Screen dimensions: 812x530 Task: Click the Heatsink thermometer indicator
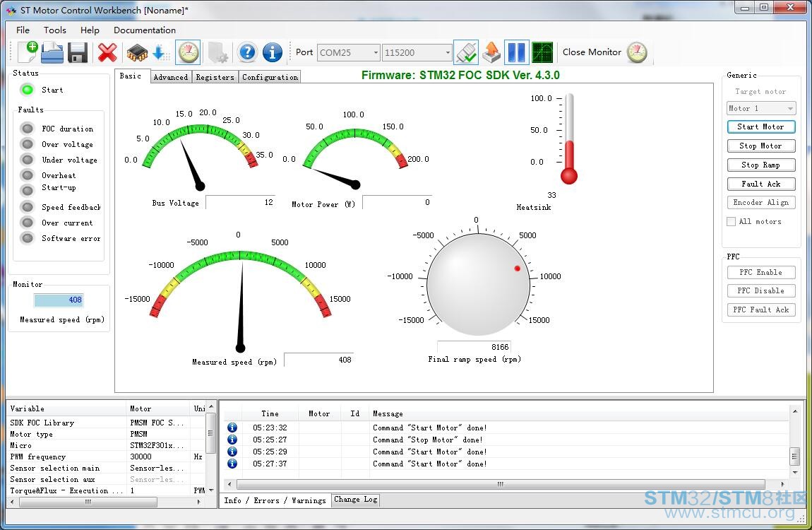coord(568,139)
